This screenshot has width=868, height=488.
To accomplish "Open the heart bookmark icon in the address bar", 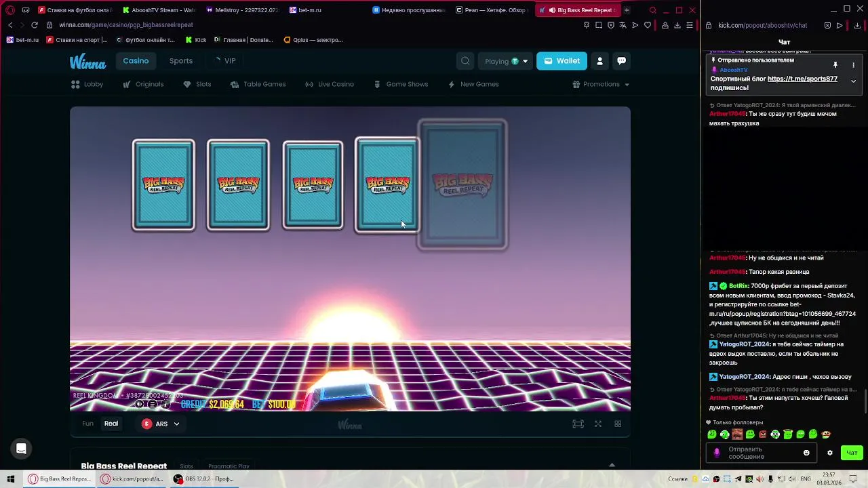I will [x=648, y=25].
